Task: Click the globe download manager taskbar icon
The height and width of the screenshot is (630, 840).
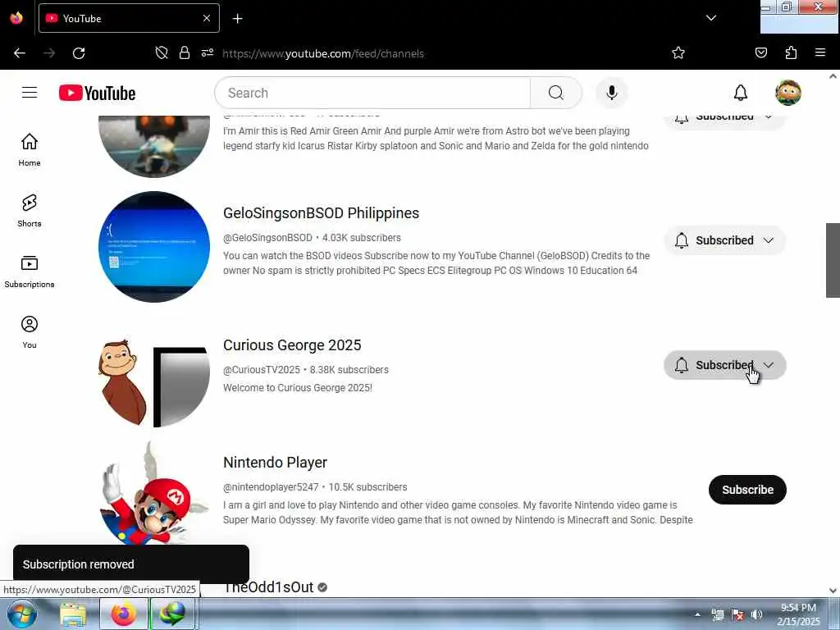Action: pyautogui.click(x=172, y=614)
